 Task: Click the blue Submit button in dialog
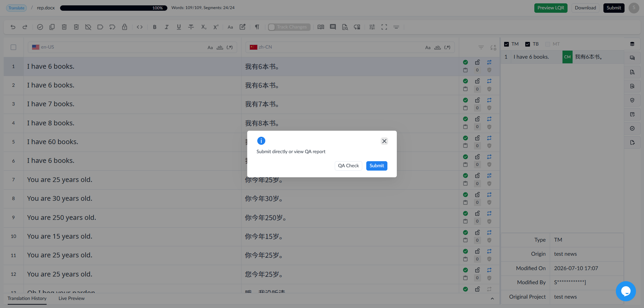click(377, 166)
